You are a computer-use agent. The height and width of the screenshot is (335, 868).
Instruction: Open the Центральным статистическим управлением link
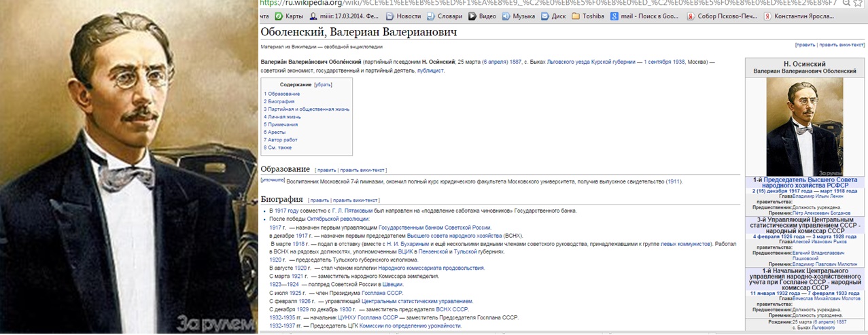click(x=417, y=300)
